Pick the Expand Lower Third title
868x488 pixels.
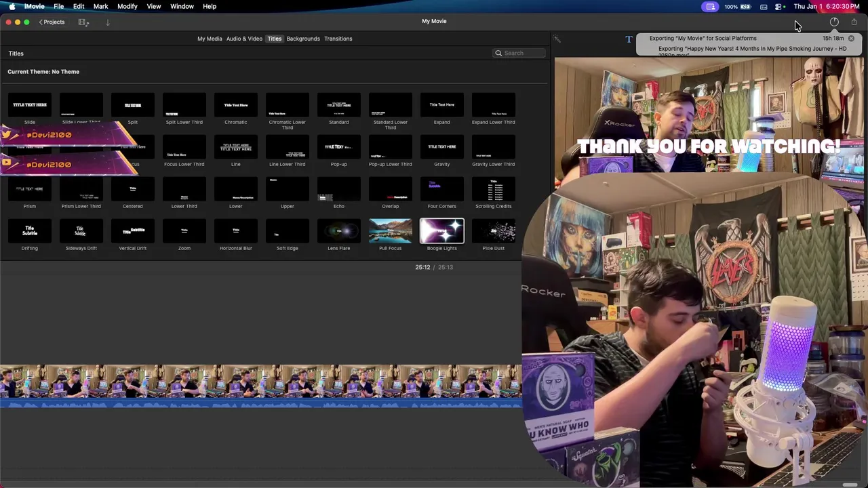point(494,105)
